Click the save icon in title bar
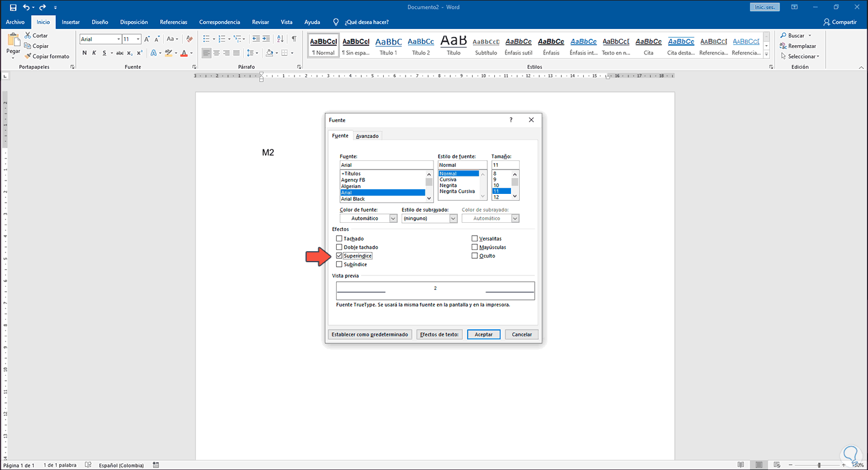Screen dimensions: 868x470 [13, 8]
